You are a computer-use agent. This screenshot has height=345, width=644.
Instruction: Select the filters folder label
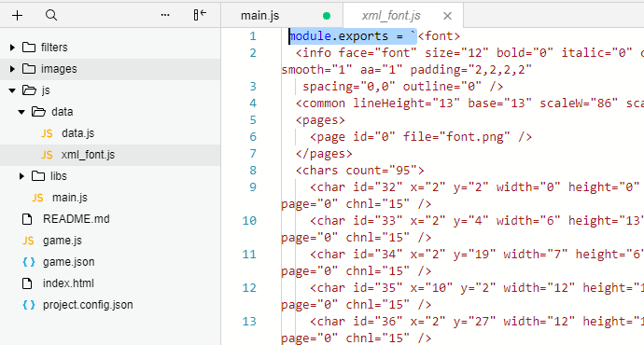(x=54, y=48)
